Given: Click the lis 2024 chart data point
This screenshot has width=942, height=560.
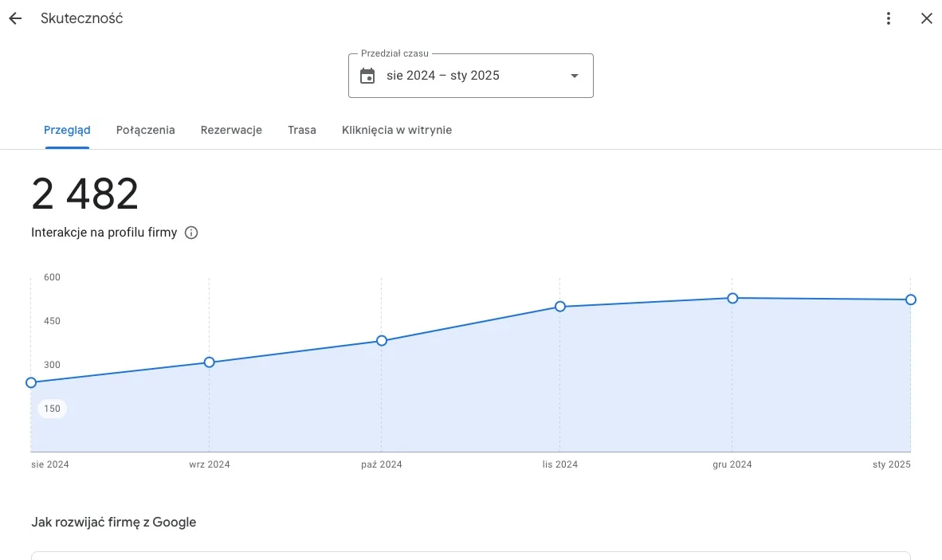Looking at the screenshot, I should 559,307.
